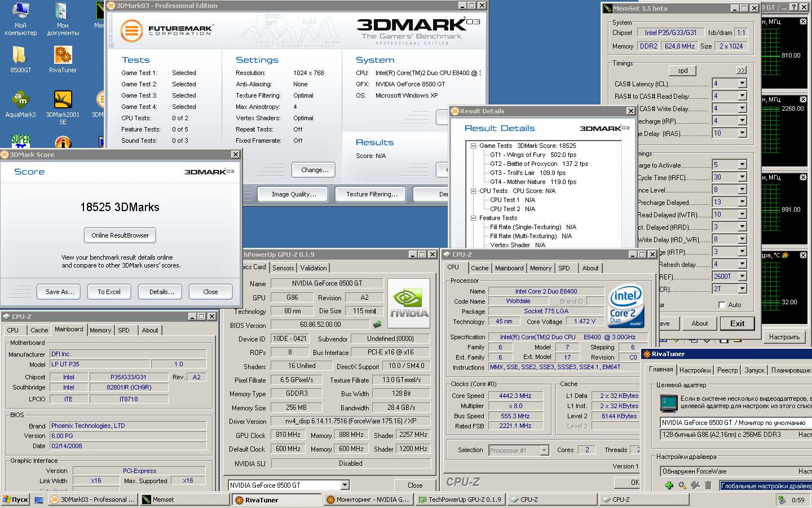Viewport: 812px width, 508px height.
Task: Switch to Настройки tab in RivaTuner
Action: click(x=695, y=370)
